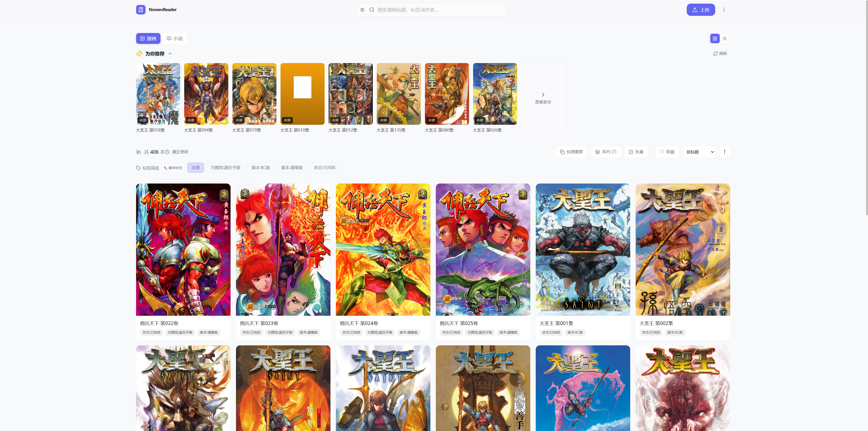Viewport: 868px width, 431px height.
Task: Switch to the 小说 novels tab
Action: click(175, 38)
